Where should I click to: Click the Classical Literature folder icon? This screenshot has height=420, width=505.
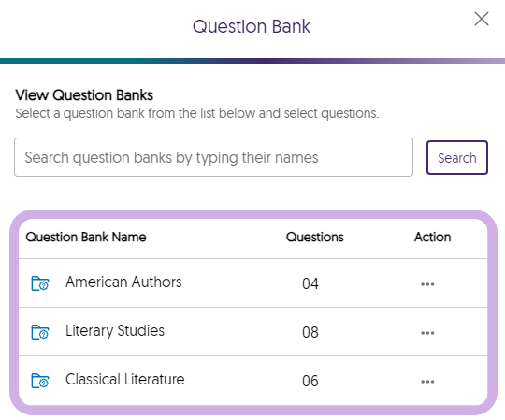click(40, 381)
